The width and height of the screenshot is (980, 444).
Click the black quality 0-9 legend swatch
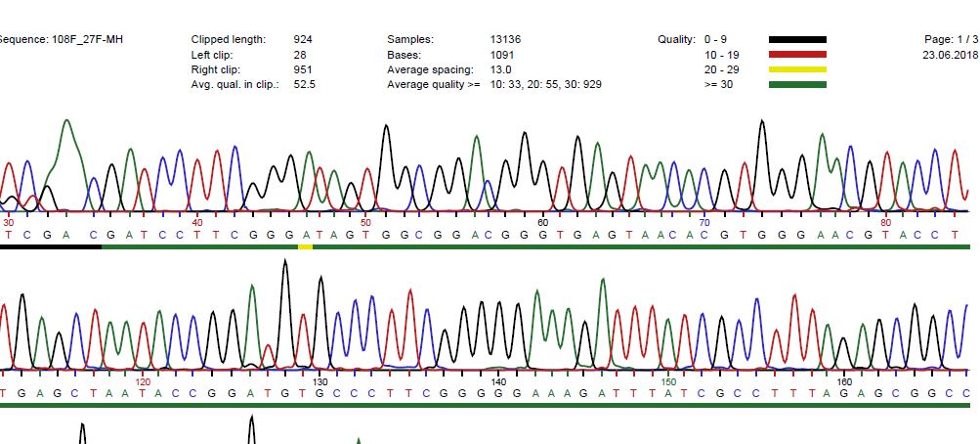point(797,39)
